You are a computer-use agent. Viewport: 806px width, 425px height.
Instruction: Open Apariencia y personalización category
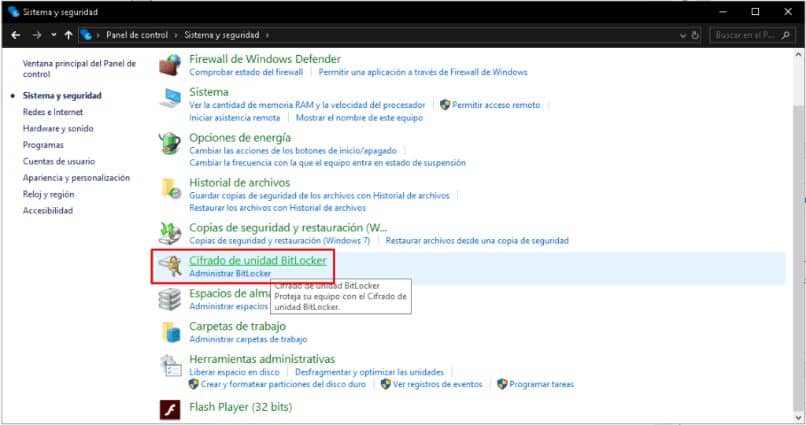coord(76,178)
